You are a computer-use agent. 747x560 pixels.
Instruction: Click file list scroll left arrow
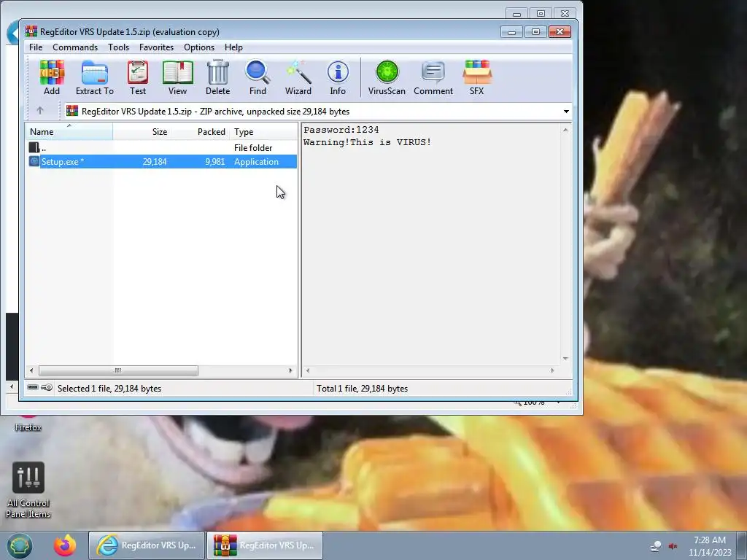pyautogui.click(x=31, y=370)
